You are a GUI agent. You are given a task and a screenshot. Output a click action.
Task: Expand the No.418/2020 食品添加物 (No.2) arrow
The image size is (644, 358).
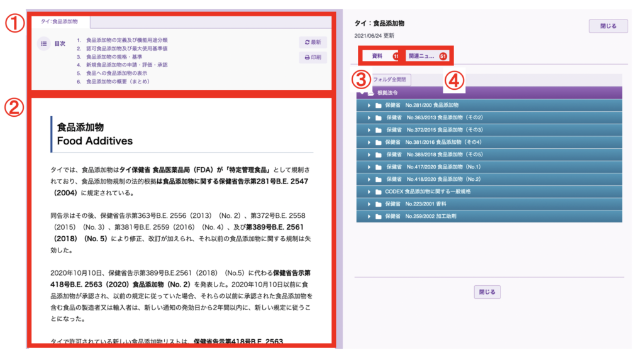(370, 179)
